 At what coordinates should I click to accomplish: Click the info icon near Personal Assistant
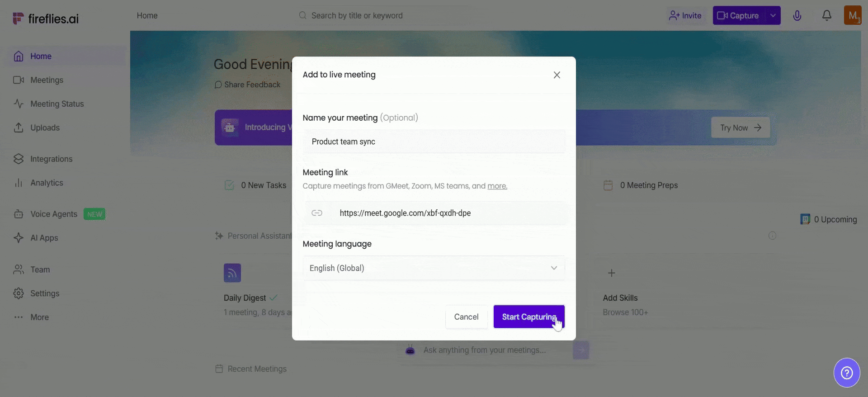coord(773,236)
